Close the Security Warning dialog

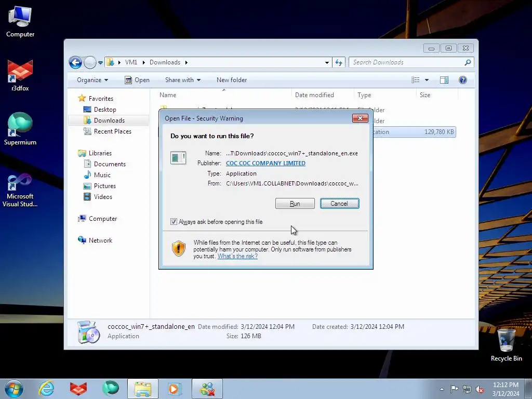pos(360,118)
